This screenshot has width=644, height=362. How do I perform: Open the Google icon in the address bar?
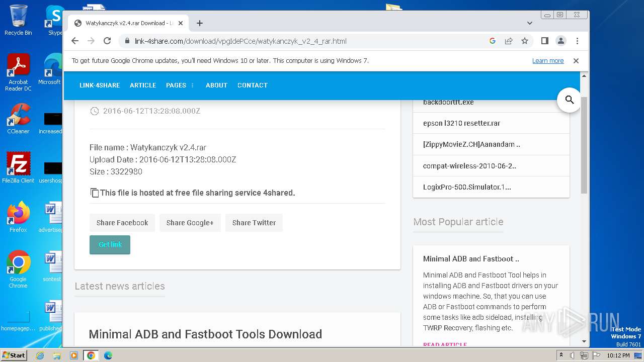[493, 41]
